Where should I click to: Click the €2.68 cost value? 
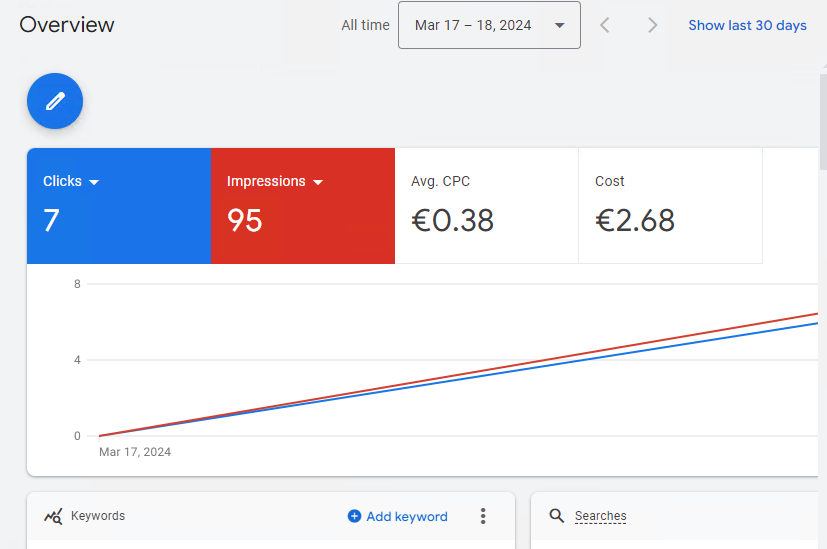(x=635, y=220)
